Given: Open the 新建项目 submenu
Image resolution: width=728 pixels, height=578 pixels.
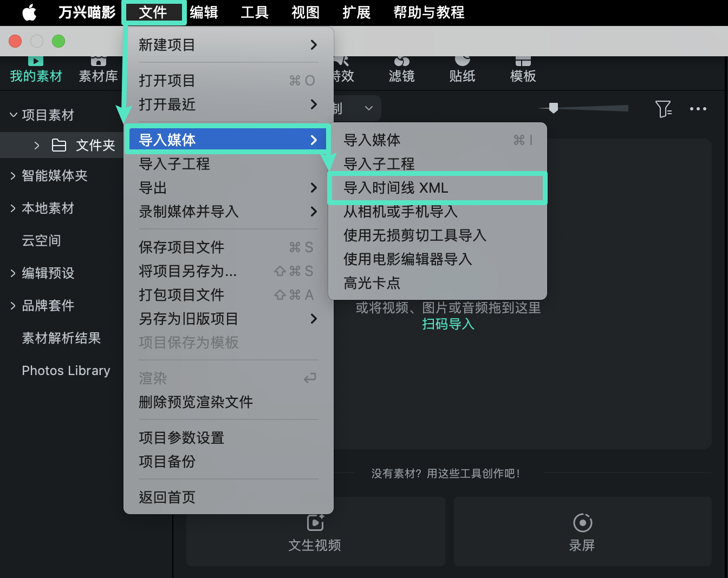Looking at the screenshot, I should 229,45.
